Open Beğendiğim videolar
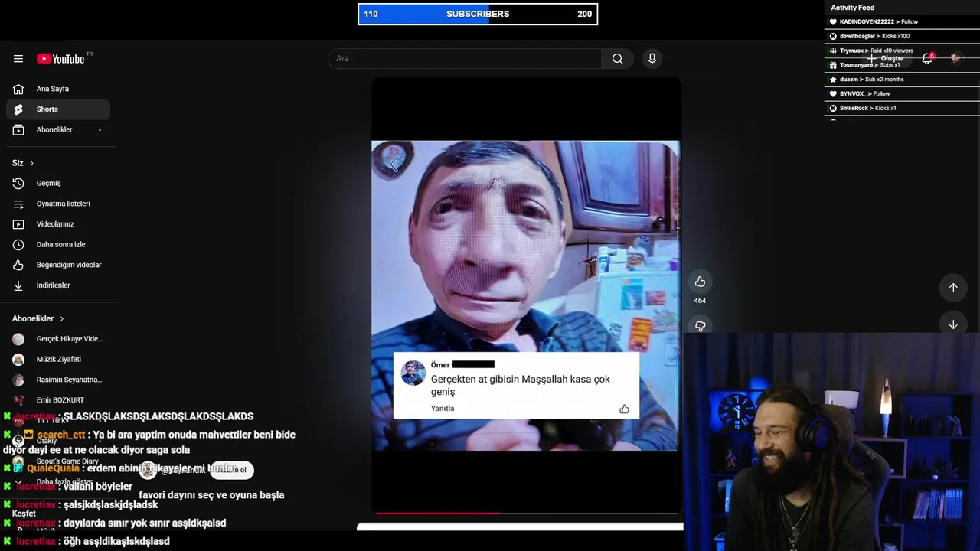 pos(58,265)
